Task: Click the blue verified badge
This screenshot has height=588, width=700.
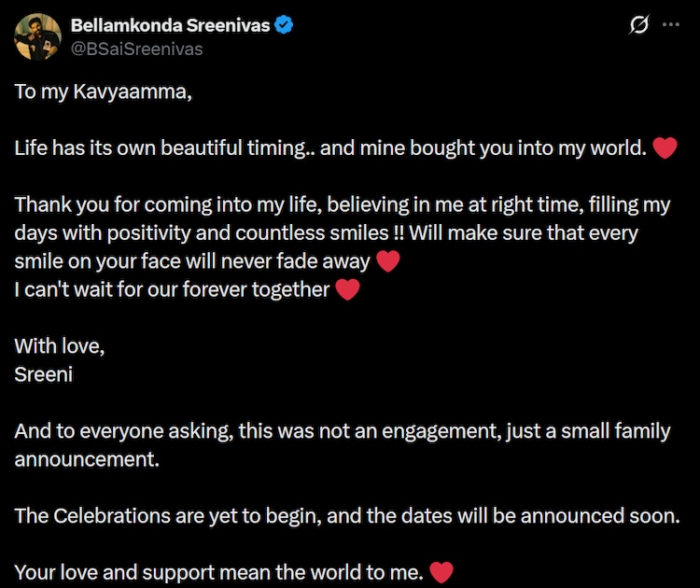Action: point(284,26)
